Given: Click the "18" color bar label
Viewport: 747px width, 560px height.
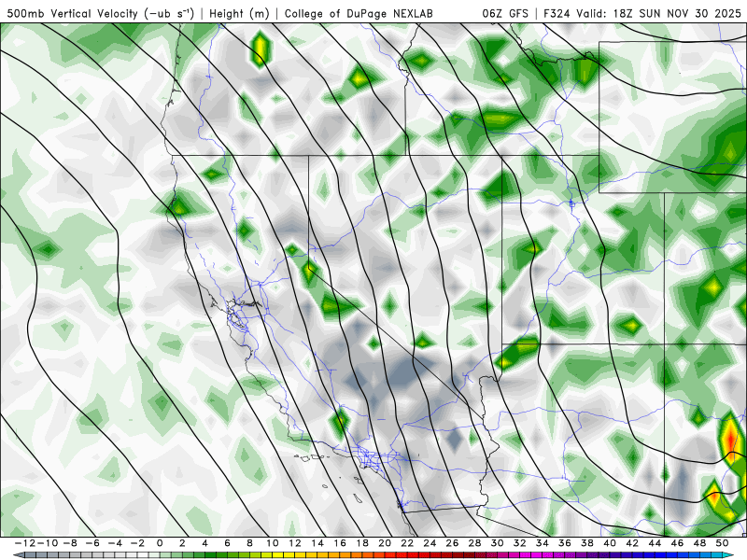Looking at the screenshot, I should coord(362,543).
